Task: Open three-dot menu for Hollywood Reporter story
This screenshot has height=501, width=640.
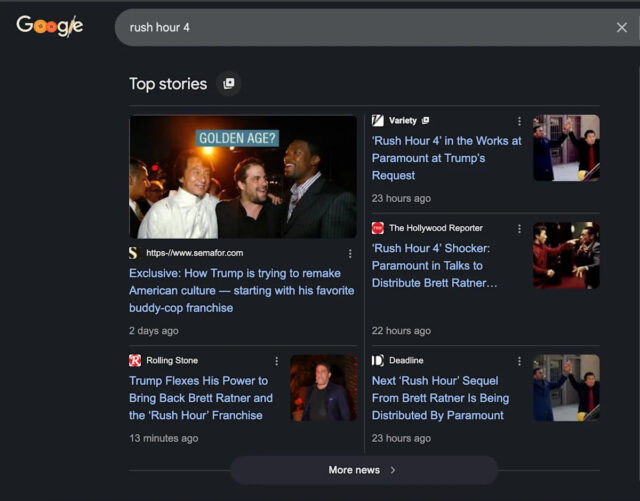Action: 519,229
